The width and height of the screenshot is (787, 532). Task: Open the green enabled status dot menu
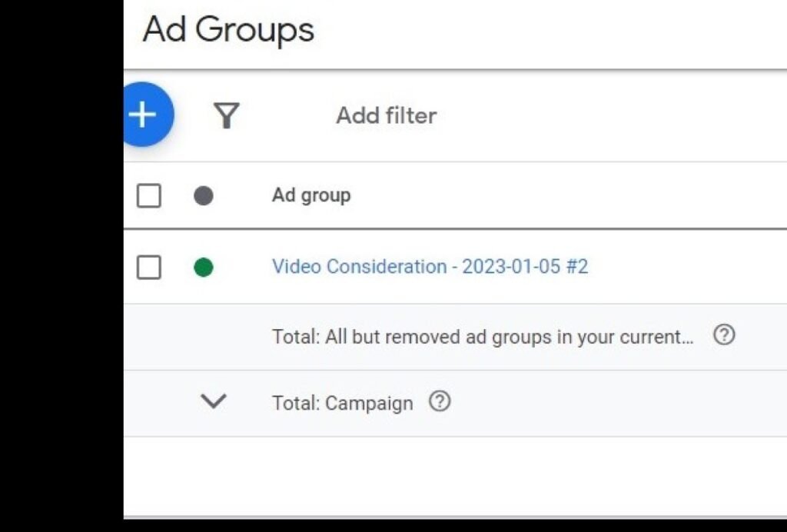click(x=203, y=268)
